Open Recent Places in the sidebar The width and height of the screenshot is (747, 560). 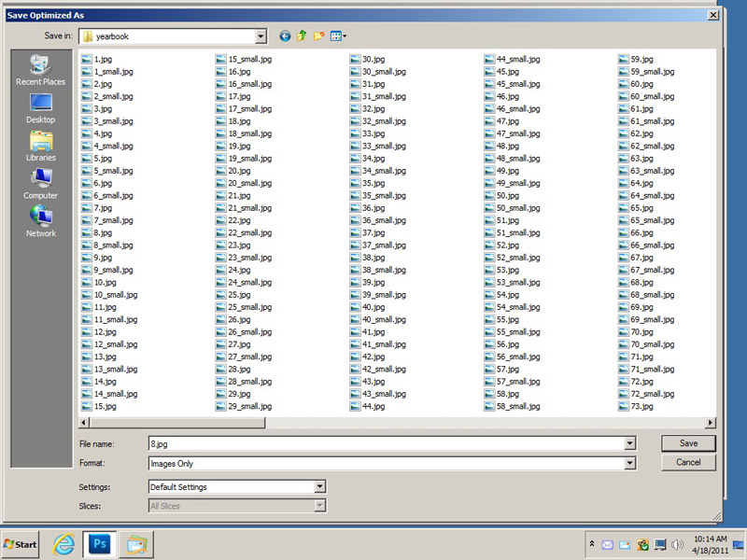pos(40,70)
